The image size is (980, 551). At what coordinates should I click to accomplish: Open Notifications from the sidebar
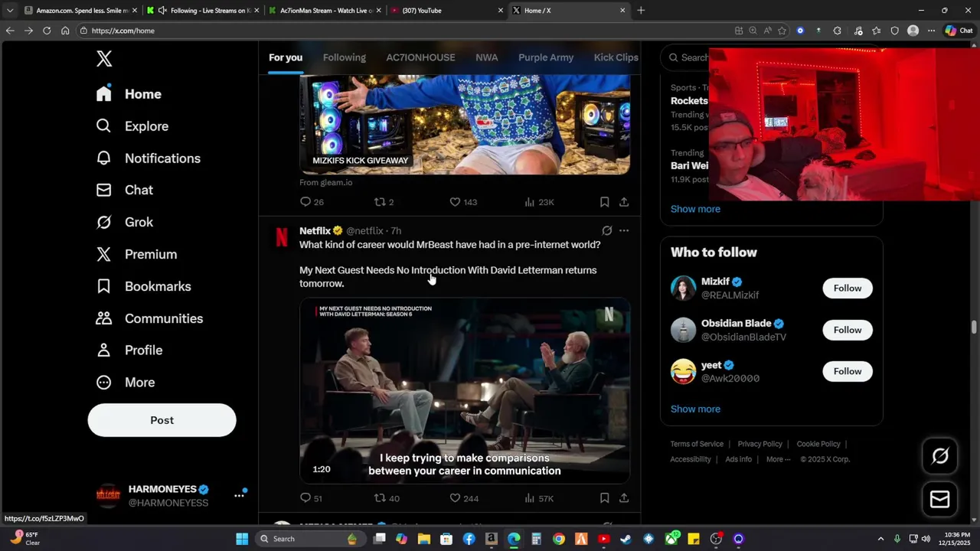(x=149, y=158)
